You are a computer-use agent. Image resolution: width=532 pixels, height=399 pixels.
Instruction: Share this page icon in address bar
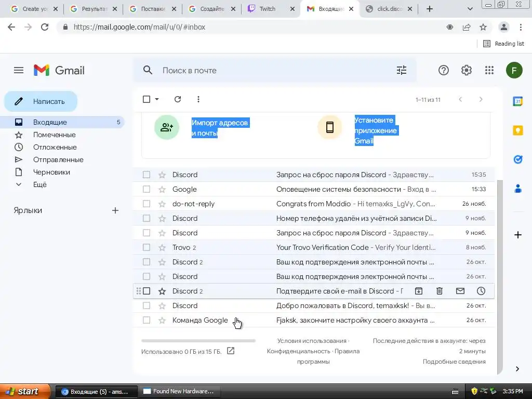coord(467,27)
